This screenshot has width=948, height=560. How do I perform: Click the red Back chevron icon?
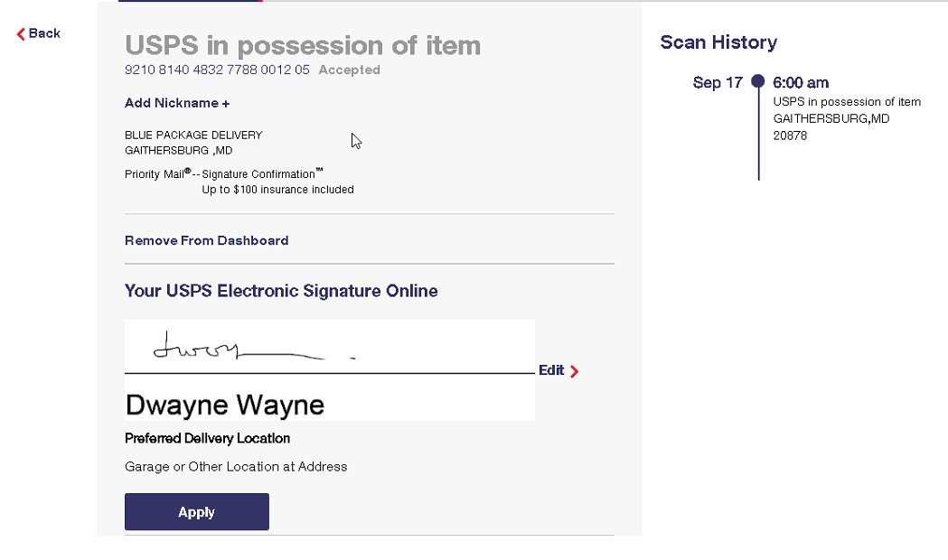pyautogui.click(x=21, y=33)
